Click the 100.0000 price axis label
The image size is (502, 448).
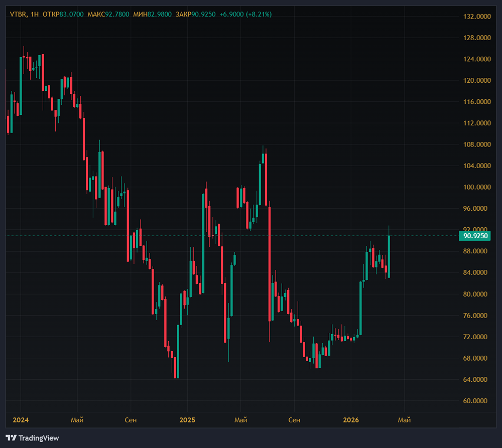477,187
